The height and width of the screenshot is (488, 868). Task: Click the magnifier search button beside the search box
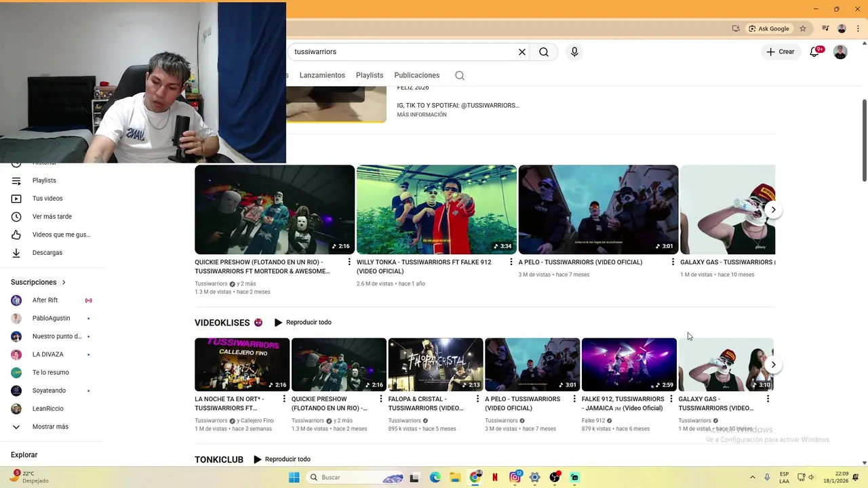click(x=544, y=52)
